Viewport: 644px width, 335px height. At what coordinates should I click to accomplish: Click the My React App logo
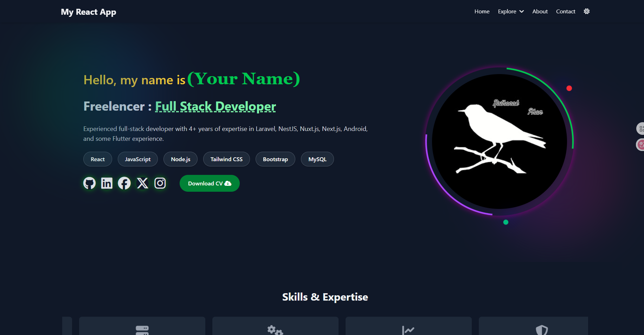(89, 12)
